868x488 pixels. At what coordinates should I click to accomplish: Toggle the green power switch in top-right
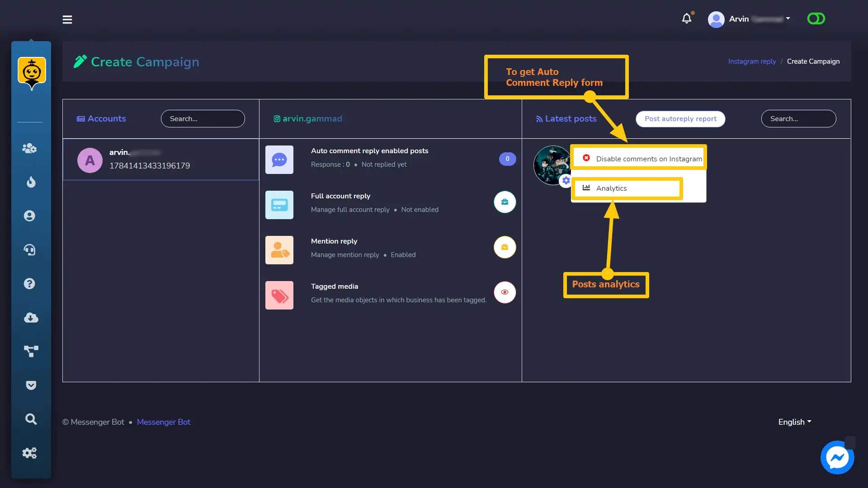tap(816, 19)
